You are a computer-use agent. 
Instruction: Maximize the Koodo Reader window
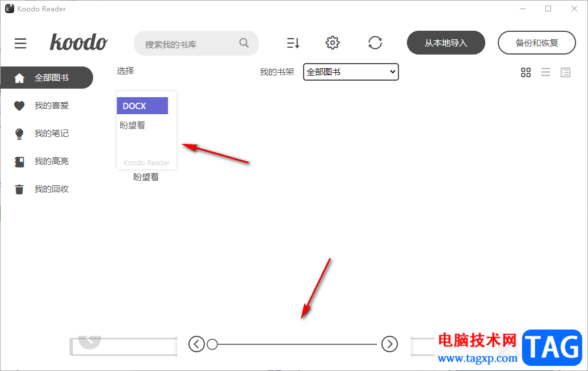pyautogui.click(x=548, y=9)
